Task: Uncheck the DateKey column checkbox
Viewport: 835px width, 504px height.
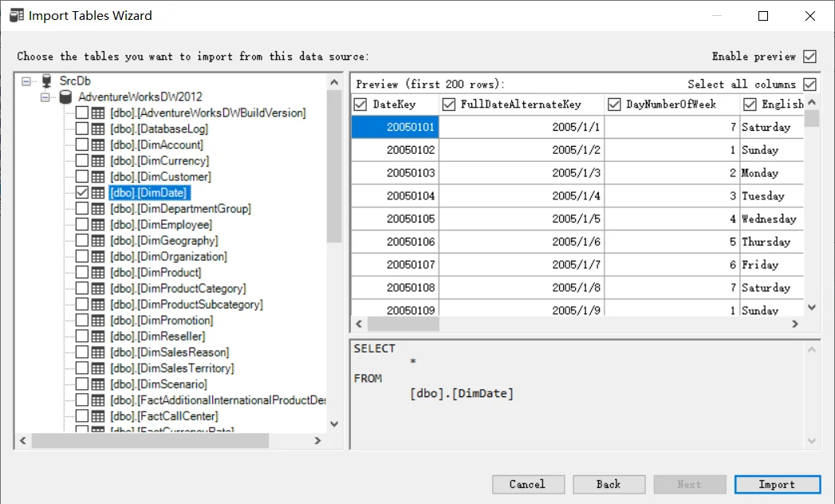Action: click(x=360, y=104)
